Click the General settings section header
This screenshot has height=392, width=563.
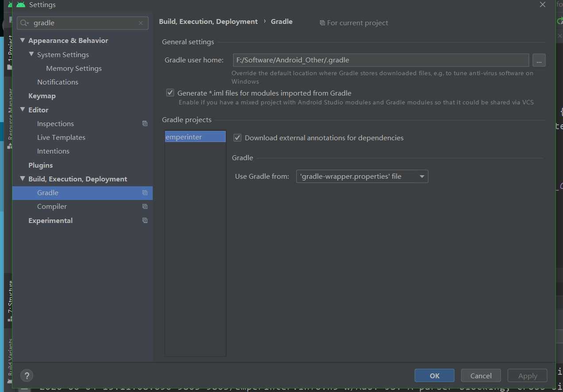188,42
